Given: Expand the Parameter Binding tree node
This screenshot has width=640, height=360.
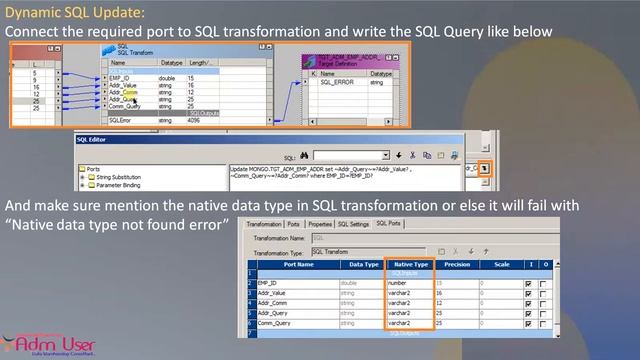Looking at the screenshot, I should tap(82, 185).
